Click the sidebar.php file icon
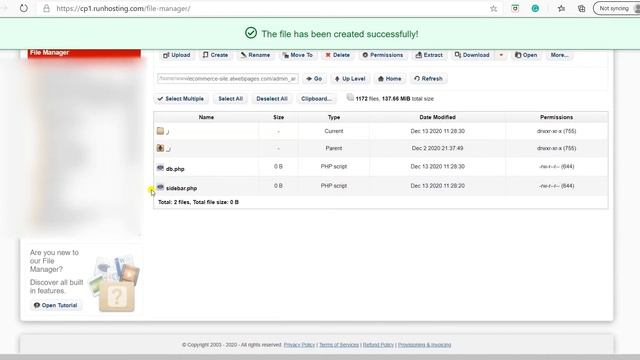Image resolution: width=640 pixels, height=360 pixels. pyautogui.click(x=160, y=187)
